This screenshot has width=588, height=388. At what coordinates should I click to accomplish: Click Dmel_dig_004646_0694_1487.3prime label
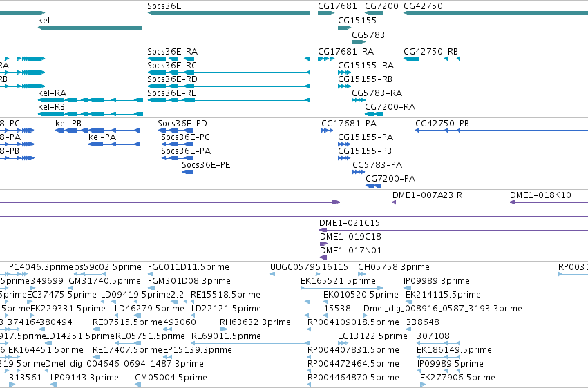(x=124, y=364)
